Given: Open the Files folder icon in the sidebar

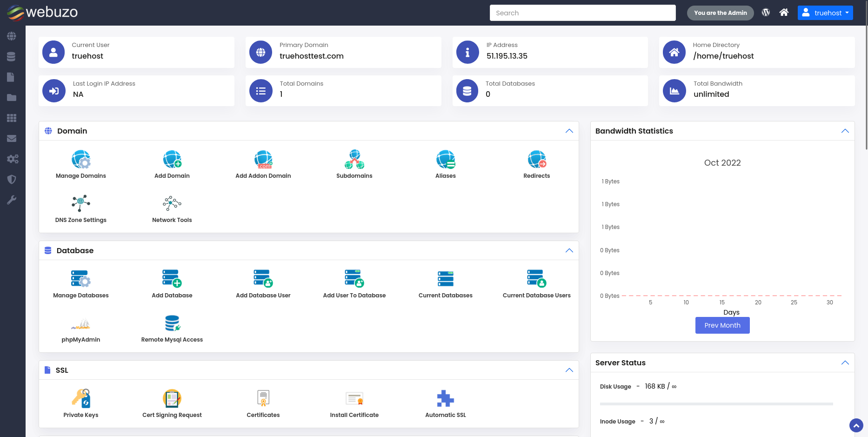Looking at the screenshot, I should tap(12, 97).
